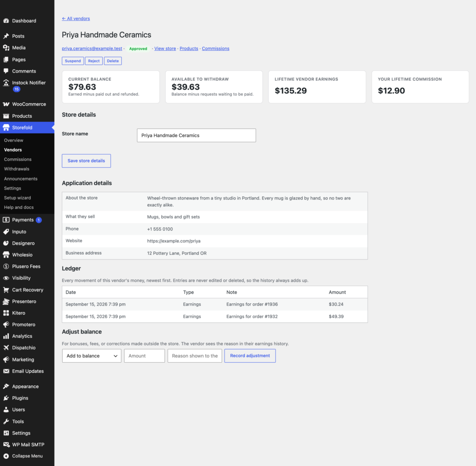Open the vendor Products link

189,48
